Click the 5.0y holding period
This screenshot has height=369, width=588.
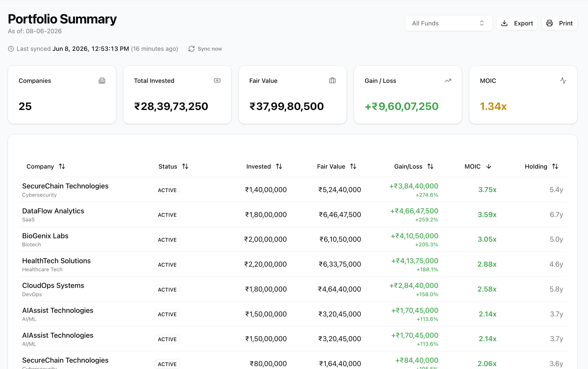pyautogui.click(x=556, y=239)
